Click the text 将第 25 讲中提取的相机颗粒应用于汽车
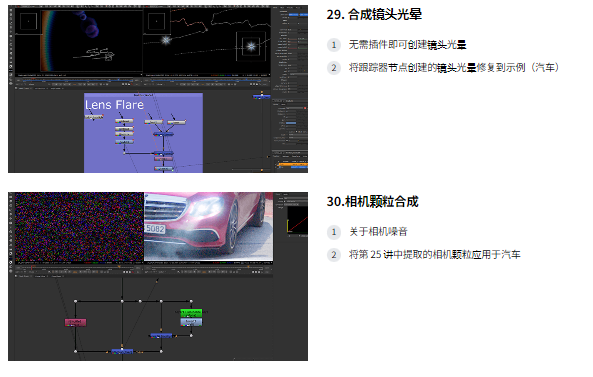The width and height of the screenshot is (593, 377). 435,254
